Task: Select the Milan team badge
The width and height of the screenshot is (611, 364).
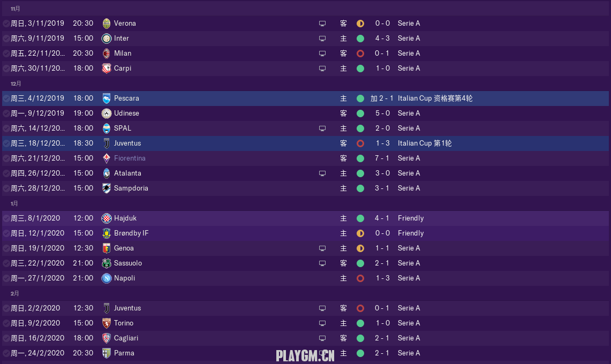Action: (x=107, y=54)
